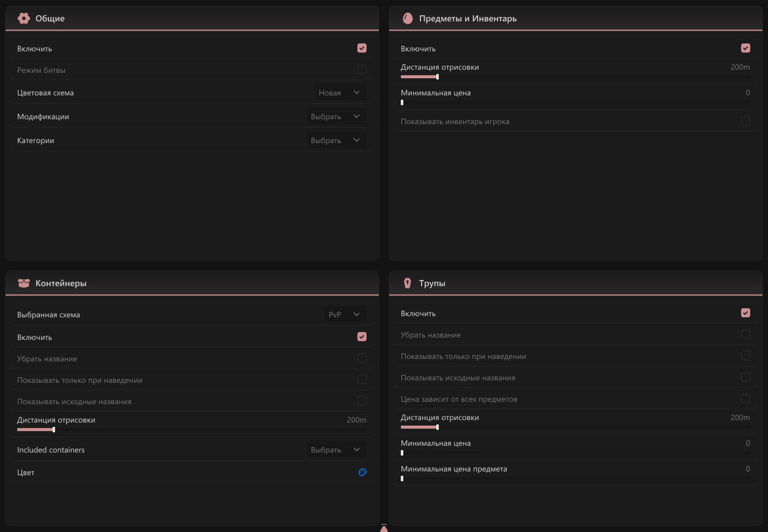Adjust Минимальная цена предмета slider
The image size is (768, 532).
point(575,479)
